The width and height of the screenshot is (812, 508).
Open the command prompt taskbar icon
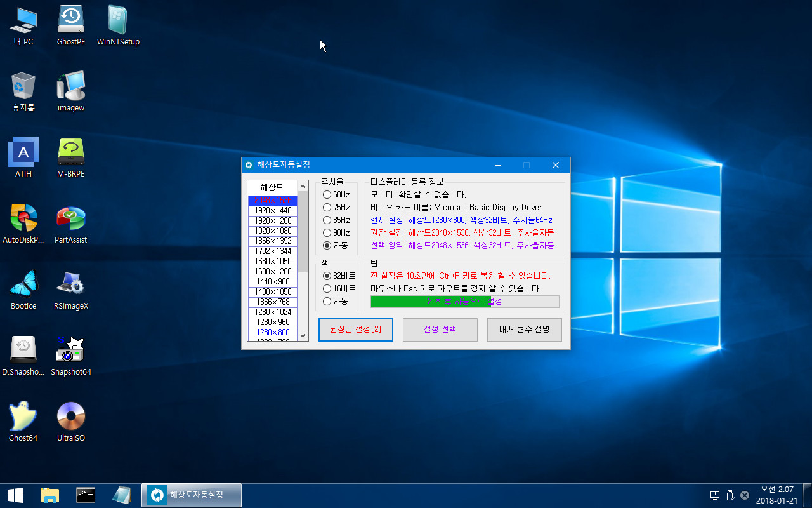(86, 495)
